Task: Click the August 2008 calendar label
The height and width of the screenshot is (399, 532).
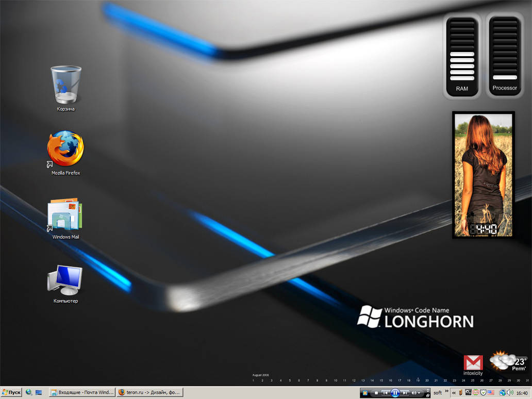Action: [x=260, y=375]
